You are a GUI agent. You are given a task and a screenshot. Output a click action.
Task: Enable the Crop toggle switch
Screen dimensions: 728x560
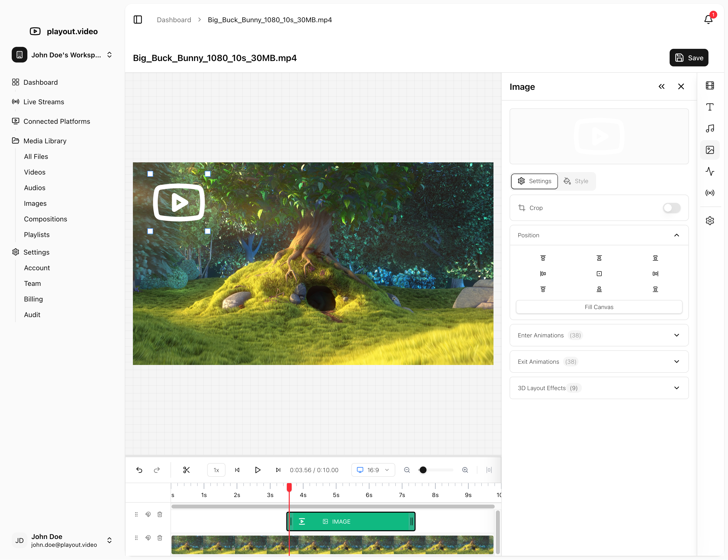[x=671, y=208]
